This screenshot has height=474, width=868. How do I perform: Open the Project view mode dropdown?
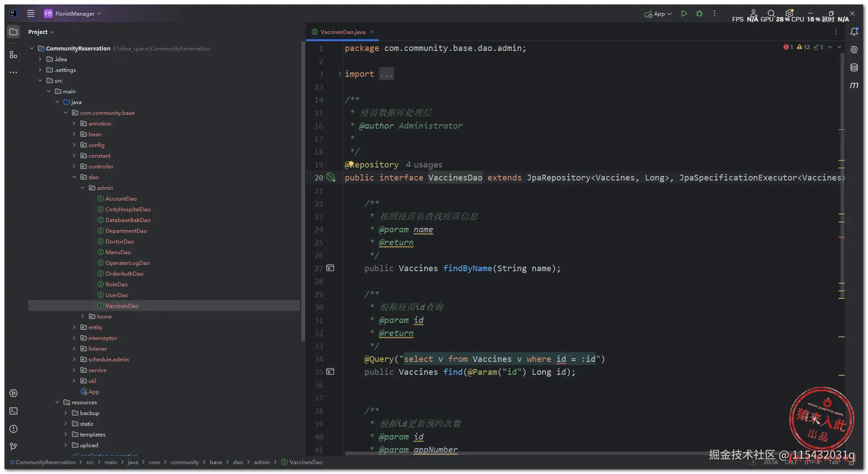pyautogui.click(x=41, y=32)
